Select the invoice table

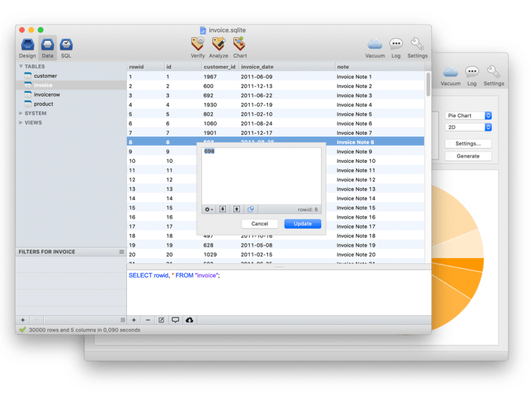pyautogui.click(x=71, y=85)
